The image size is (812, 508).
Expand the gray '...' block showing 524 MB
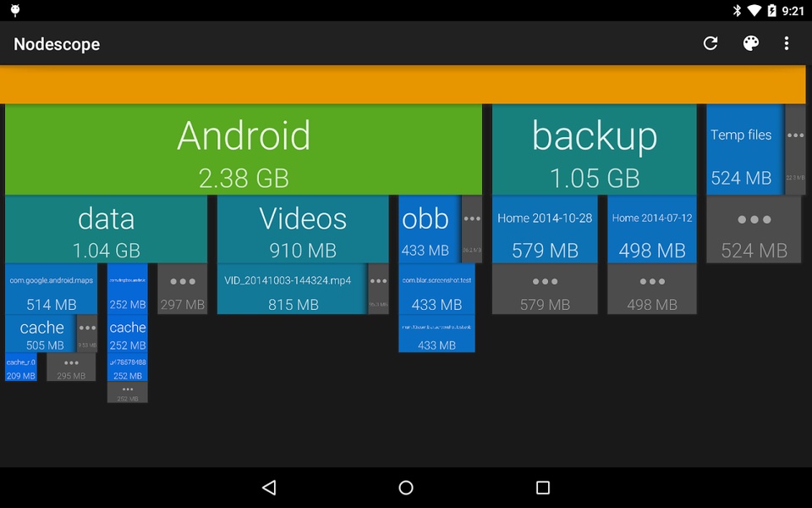[x=754, y=229]
